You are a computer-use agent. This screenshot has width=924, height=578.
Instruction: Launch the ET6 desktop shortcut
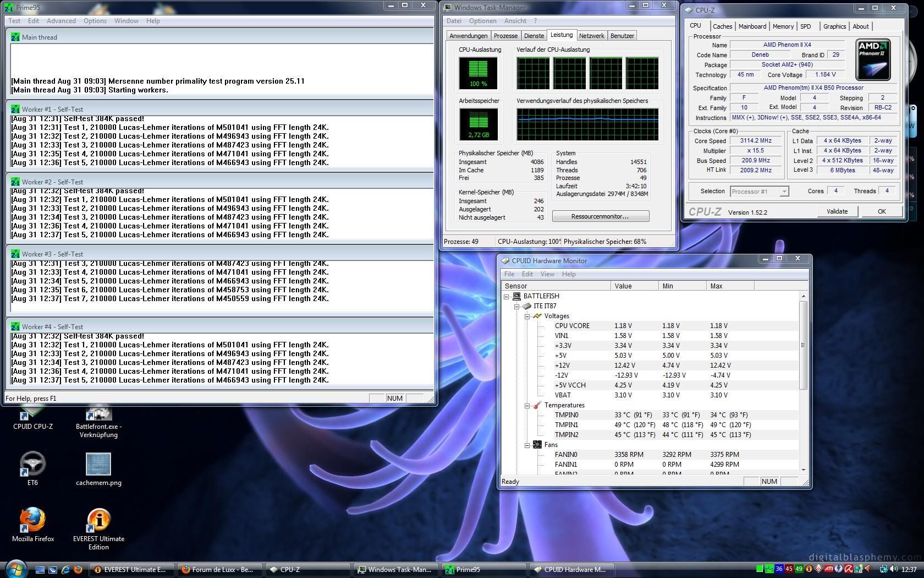click(x=32, y=468)
